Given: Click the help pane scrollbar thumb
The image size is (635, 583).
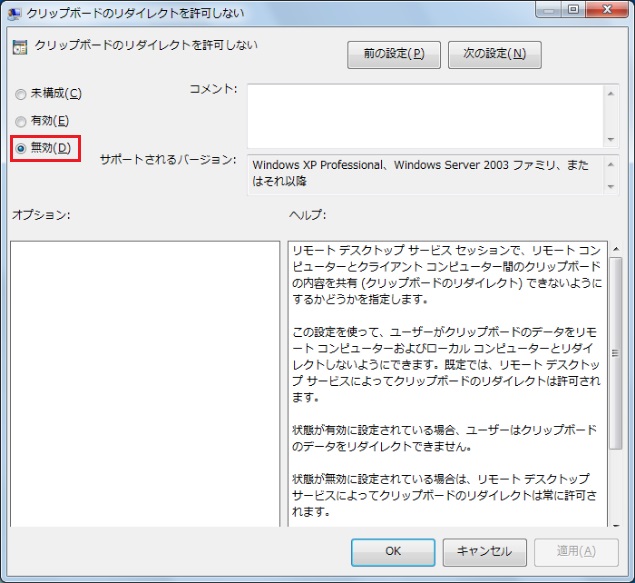Looking at the screenshot, I should tap(616, 353).
